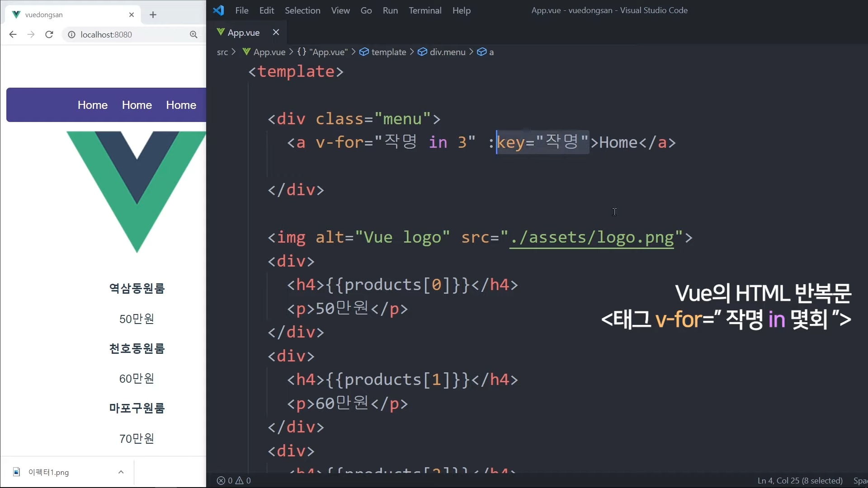Open errors and warnings in the status bar
868x488 pixels.
point(234,481)
